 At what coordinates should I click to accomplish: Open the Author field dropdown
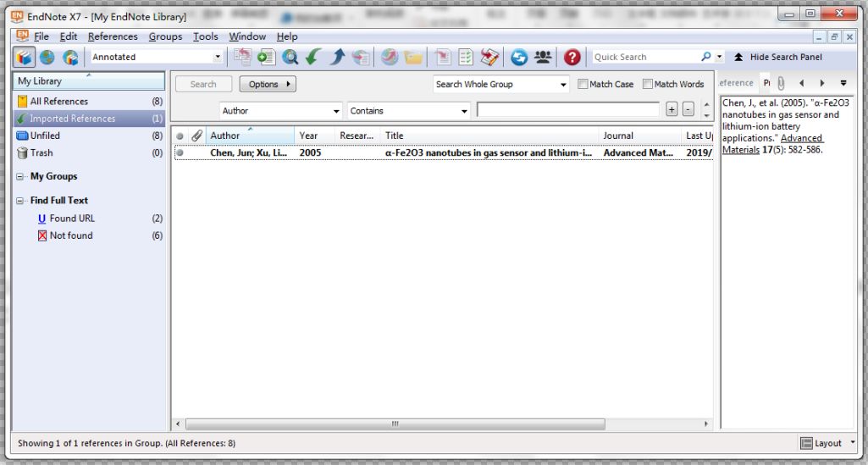tap(336, 111)
